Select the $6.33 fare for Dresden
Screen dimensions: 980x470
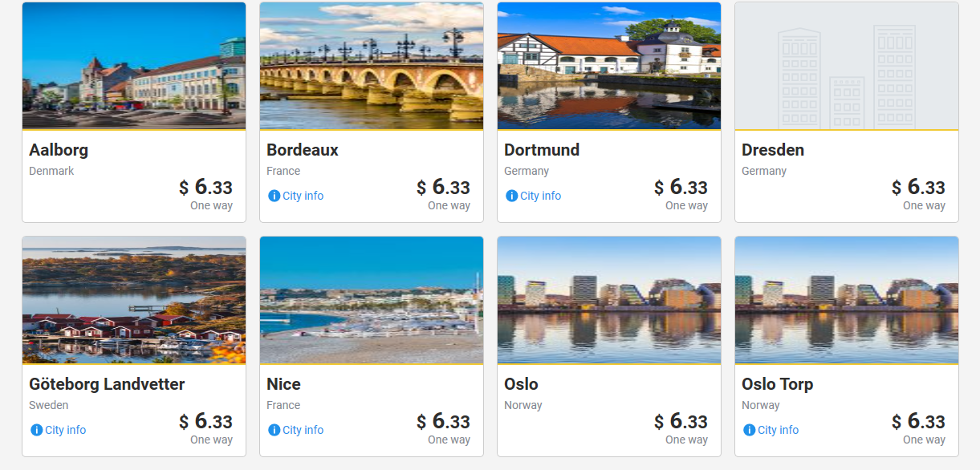918,188
